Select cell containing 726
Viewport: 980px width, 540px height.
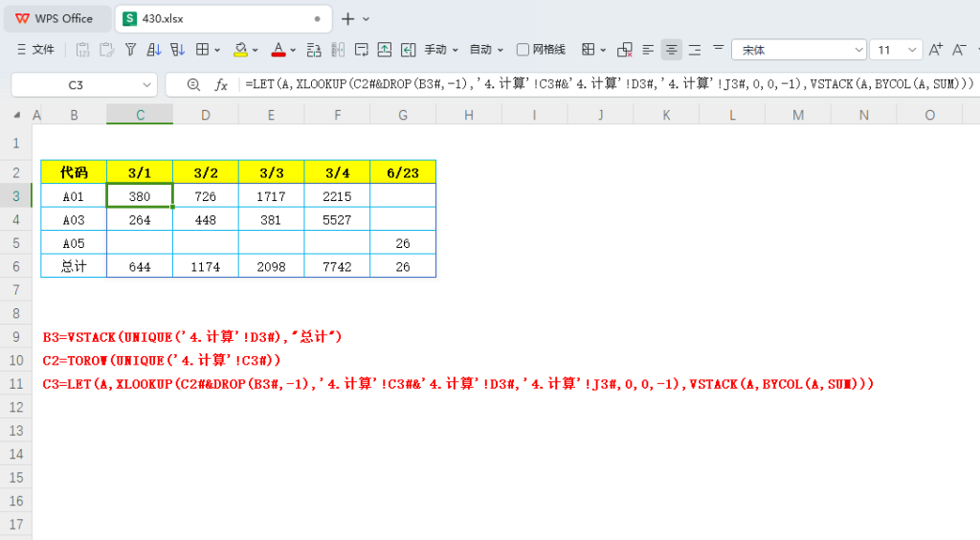click(206, 196)
